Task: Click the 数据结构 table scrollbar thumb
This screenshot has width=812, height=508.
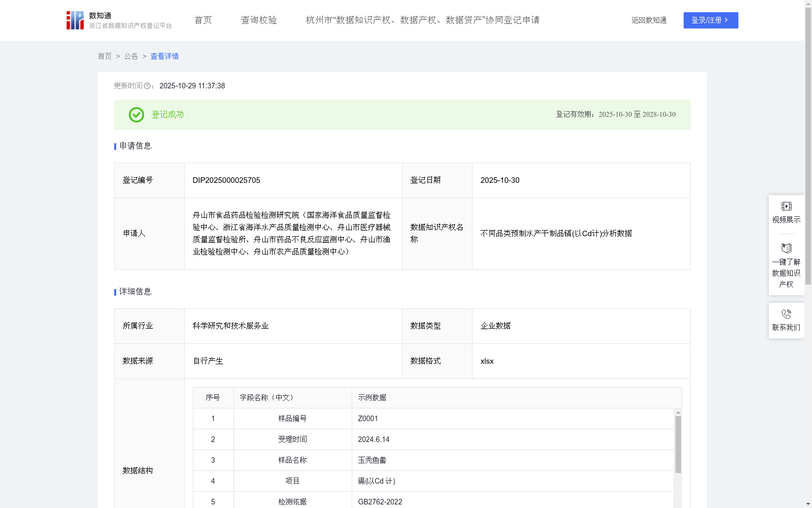Action: [x=678, y=444]
